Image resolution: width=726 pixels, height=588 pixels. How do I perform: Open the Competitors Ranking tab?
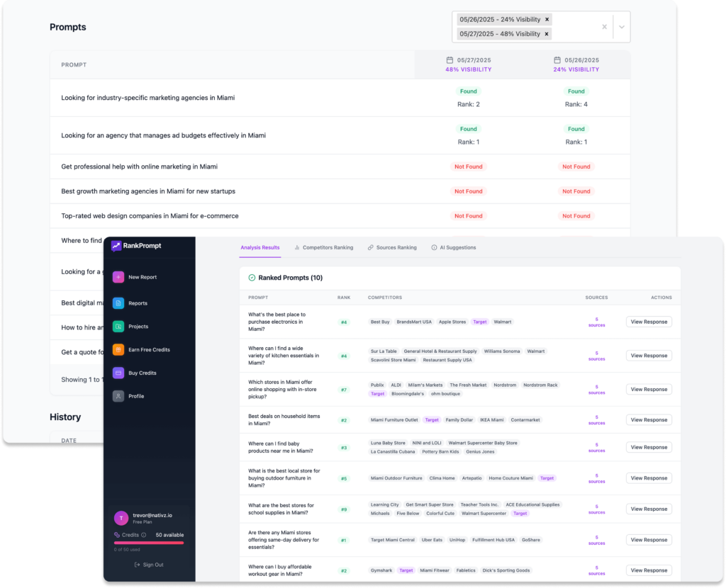pos(323,247)
